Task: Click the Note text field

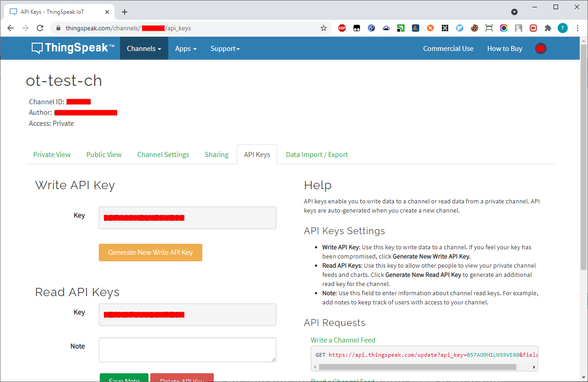Action: 187,350
